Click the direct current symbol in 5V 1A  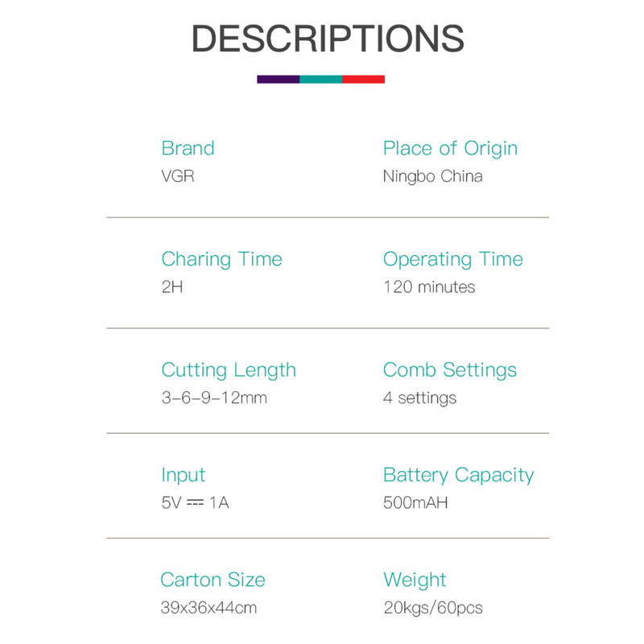[x=195, y=502]
